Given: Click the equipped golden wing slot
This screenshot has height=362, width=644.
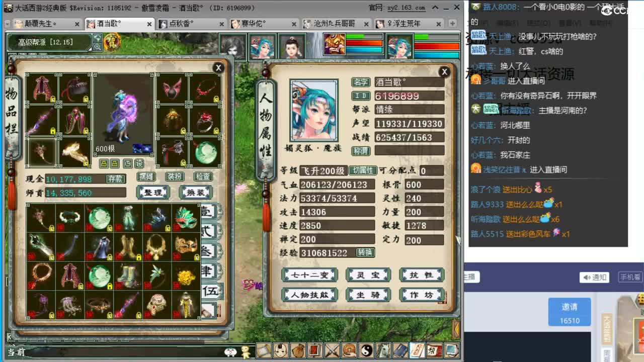Looking at the screenshot, I should pyautogui.click(x=74, y=152).
